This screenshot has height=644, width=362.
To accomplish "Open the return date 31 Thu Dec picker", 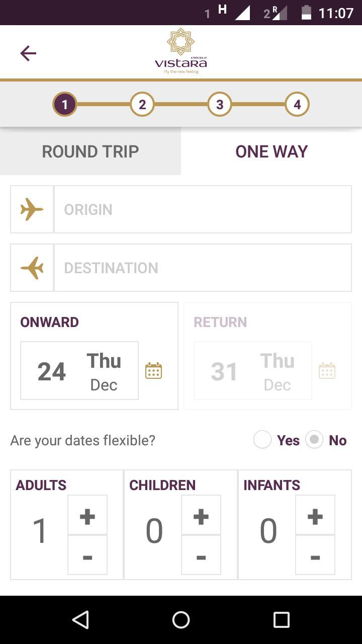I will [x=253, y=371].
